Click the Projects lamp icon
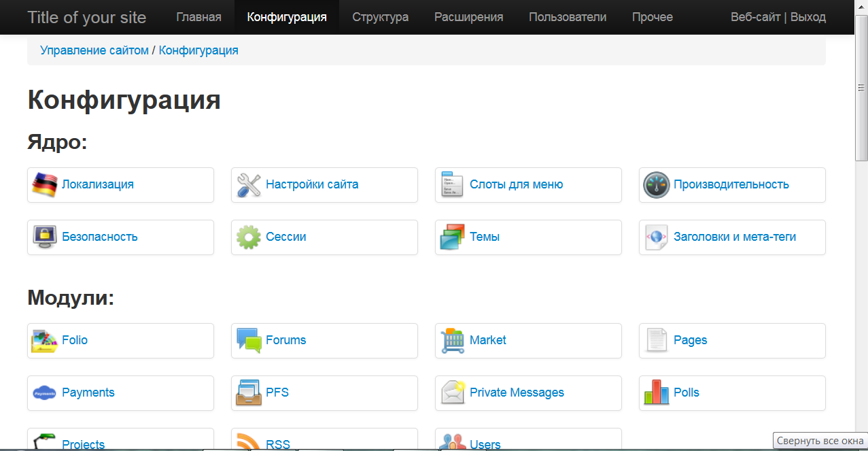 tap(45, 441)
